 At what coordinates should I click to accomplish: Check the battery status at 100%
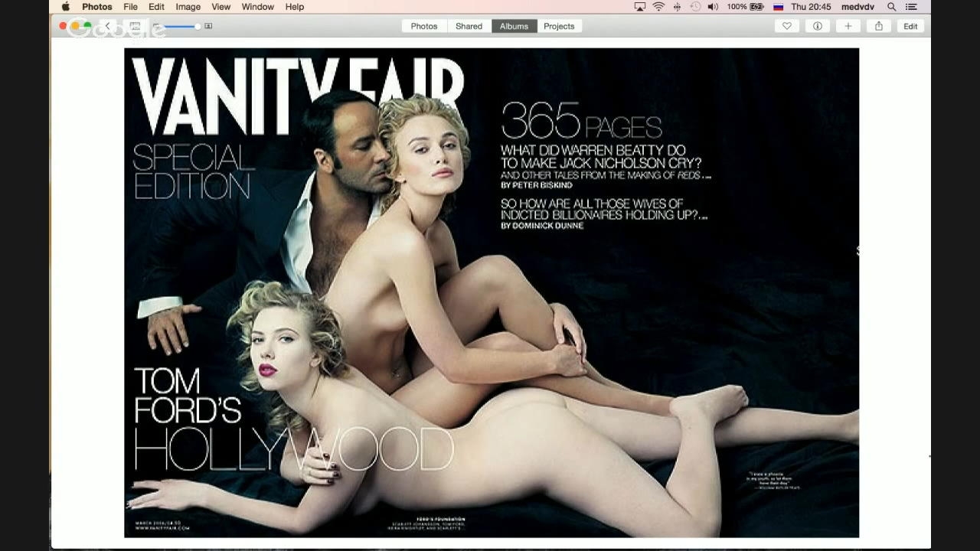(746, 7)
